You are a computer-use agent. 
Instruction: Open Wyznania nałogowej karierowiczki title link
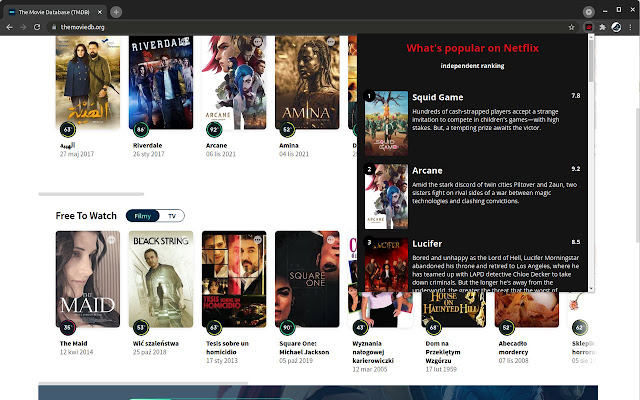373,352
